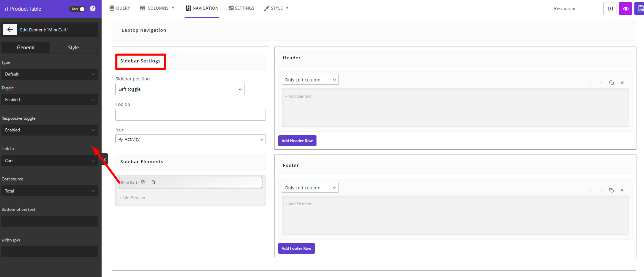Click Add Element in Header row
Screen dimensions: 644x277
point(298,96)
